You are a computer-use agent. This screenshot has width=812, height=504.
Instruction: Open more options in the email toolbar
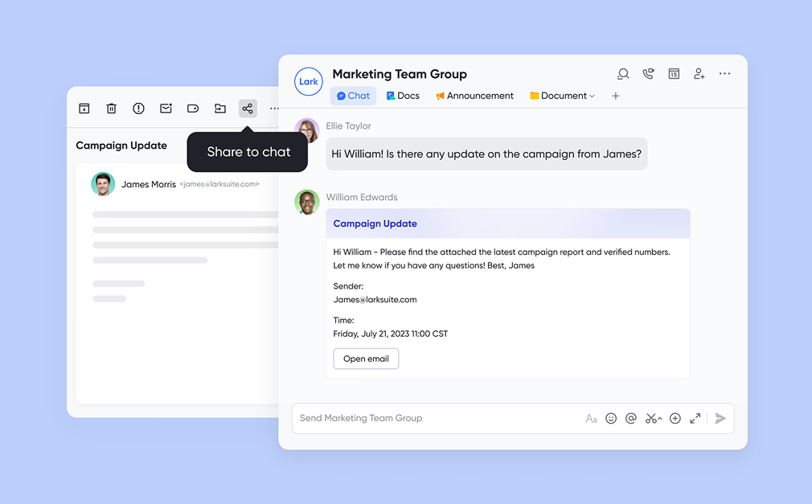point(274,109)
